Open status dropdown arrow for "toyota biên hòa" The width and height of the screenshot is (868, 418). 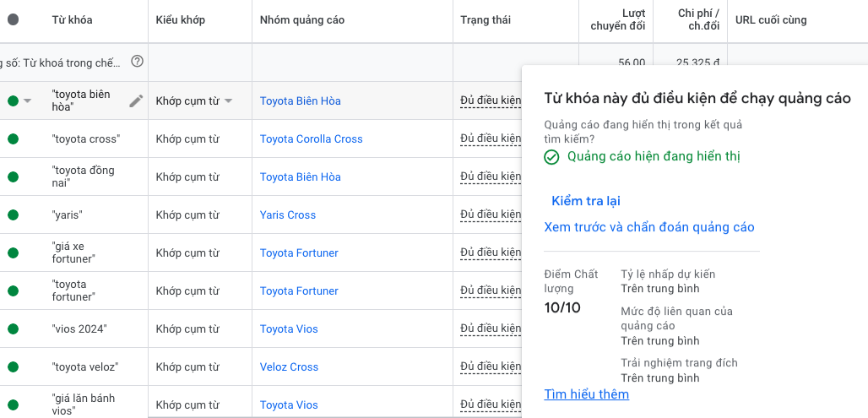coord(28,101)
